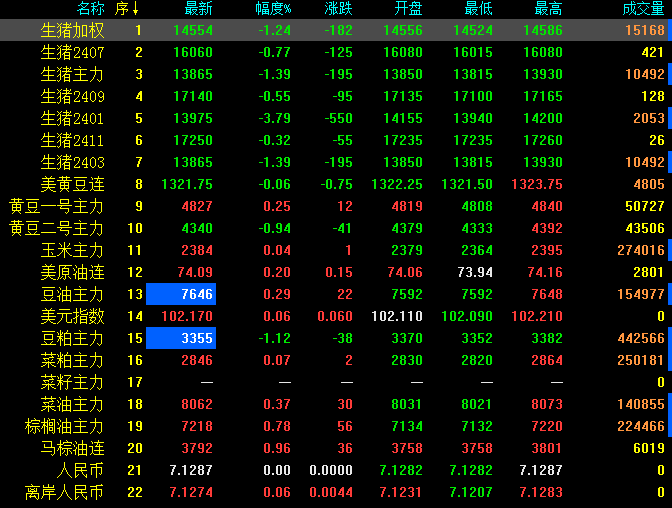Viewport: 672px width, 508px height.
Task: Click the latest price 14554
Action: coord(193,30)
